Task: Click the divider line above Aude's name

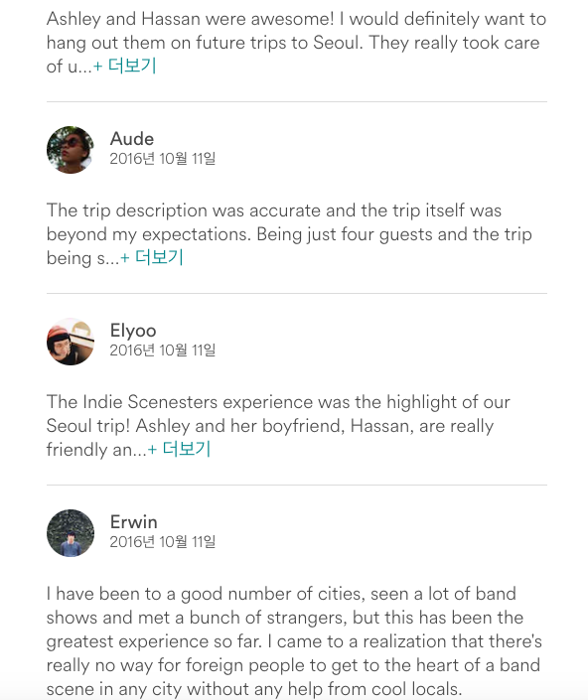Action: coord(296,102)
